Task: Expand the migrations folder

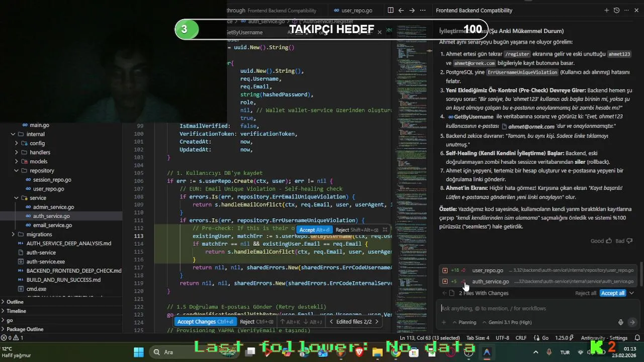Action: pos(13,234)
